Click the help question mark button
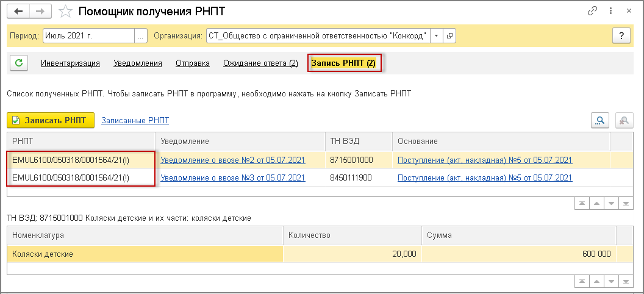This screenshot has width=644, height=294. click(x=621, y=36)
